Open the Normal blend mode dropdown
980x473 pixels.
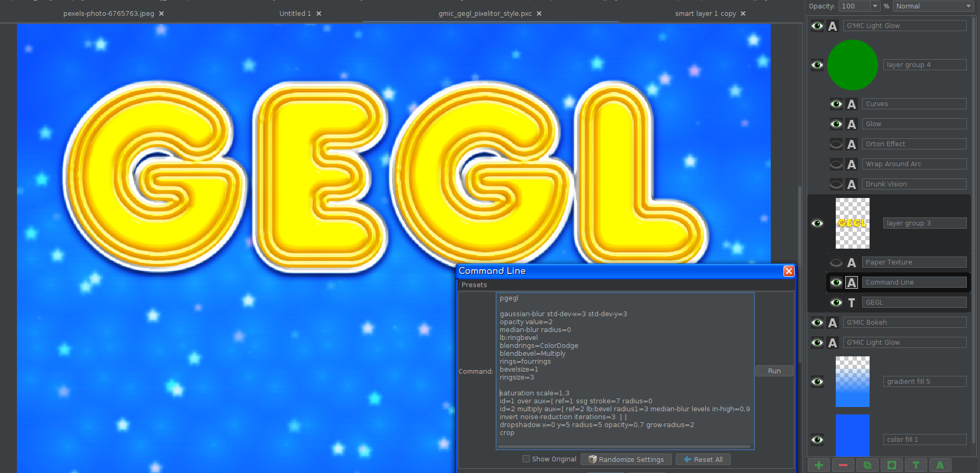point(933,6)
